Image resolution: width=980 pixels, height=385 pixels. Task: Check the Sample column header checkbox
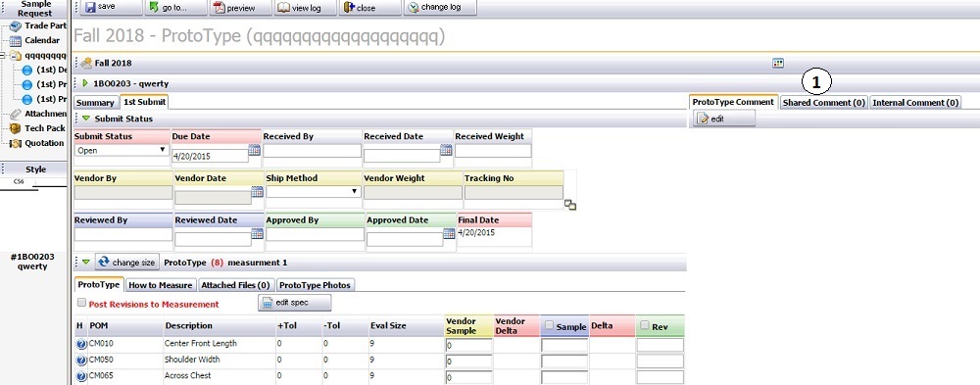[x=549, y=325]
